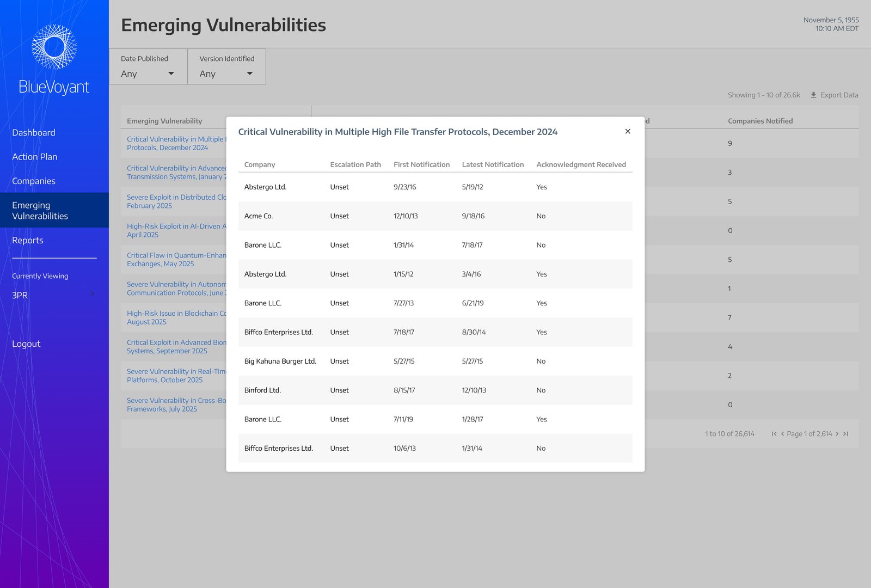Sort by the Companies Notified column header
The width and height of the screenshot is (871, 588).
coord(760,121)
